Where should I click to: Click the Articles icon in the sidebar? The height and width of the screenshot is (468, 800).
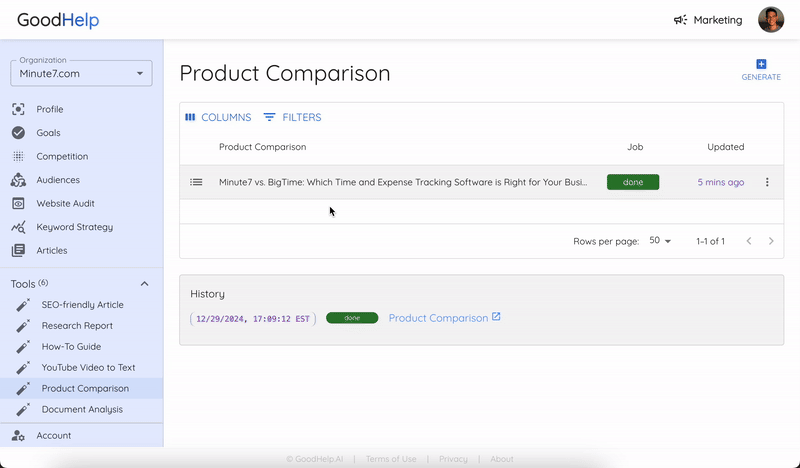(x=18, y=250)
